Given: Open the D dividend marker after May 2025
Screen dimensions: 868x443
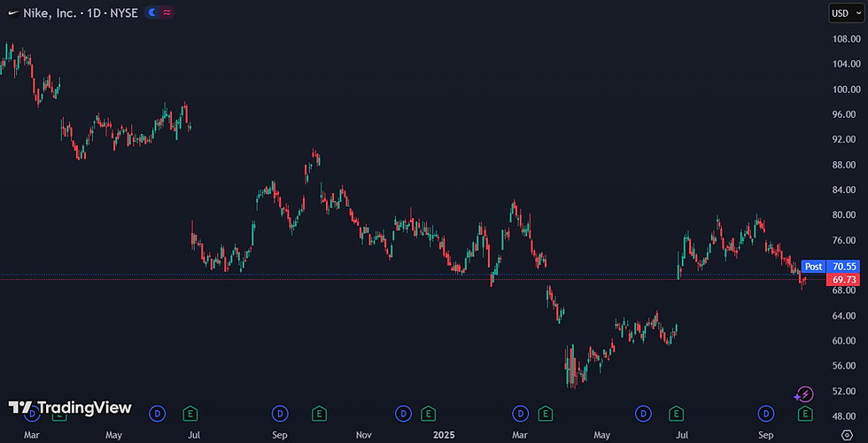Looking at the screenshot, I should 643,413.
